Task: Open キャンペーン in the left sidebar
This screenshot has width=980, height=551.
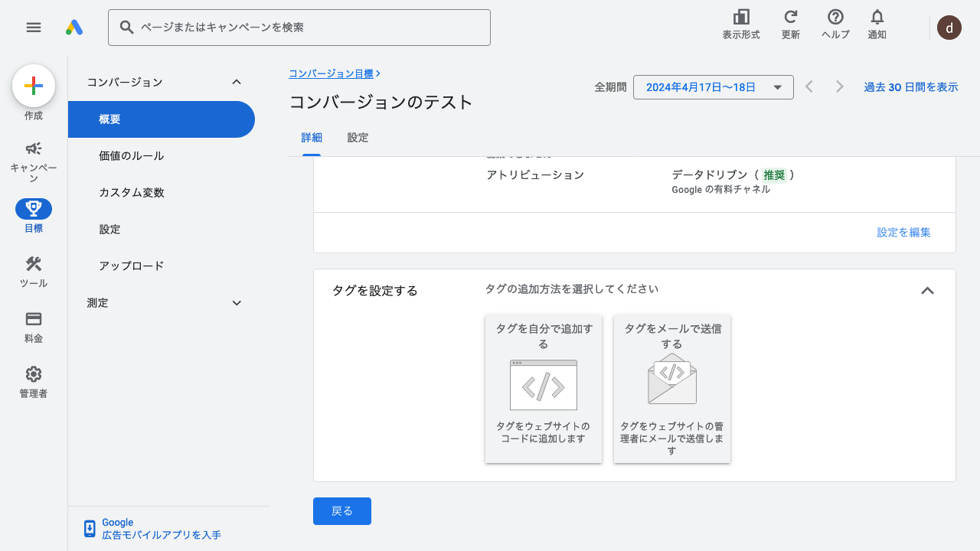Action: point(34,161)
